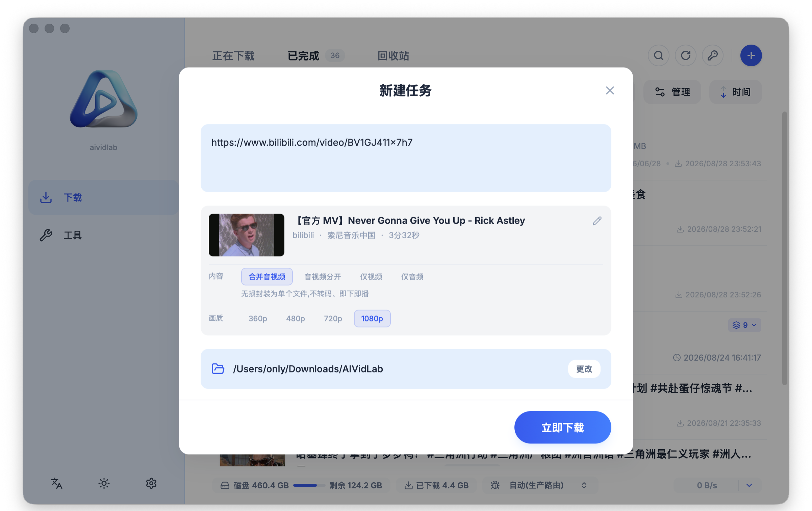Image resolution: width=812 pixels, height=511 pixels.
Task: Edit the video title with the pencil icon
Action: pyautogui.click(x=597, y=221)
